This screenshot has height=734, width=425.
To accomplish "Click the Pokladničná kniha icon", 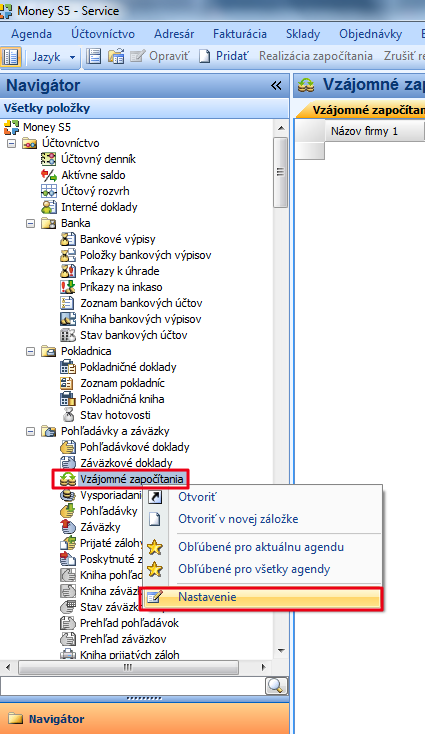I will (x=68, y=399).
